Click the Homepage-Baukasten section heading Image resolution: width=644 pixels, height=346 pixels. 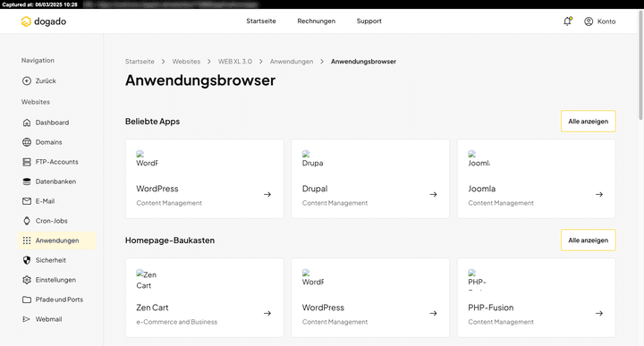coord(170,241)
